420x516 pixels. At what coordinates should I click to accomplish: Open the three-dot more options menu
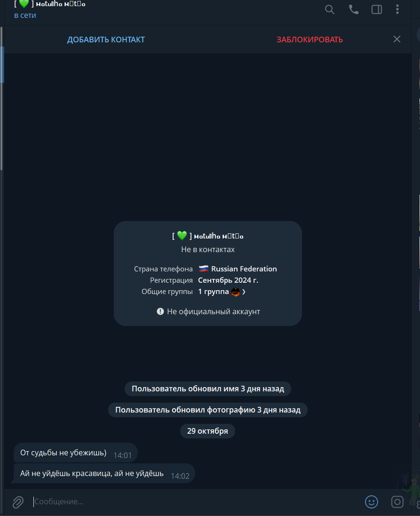click(x=397, y=9)
